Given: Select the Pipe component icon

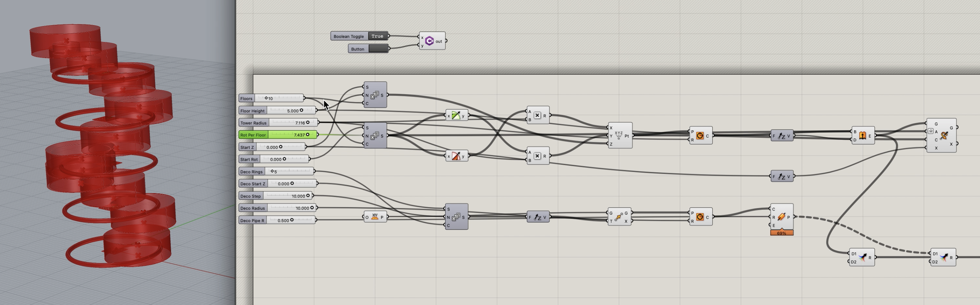Looking at the screenshot, I should [781, 217].
